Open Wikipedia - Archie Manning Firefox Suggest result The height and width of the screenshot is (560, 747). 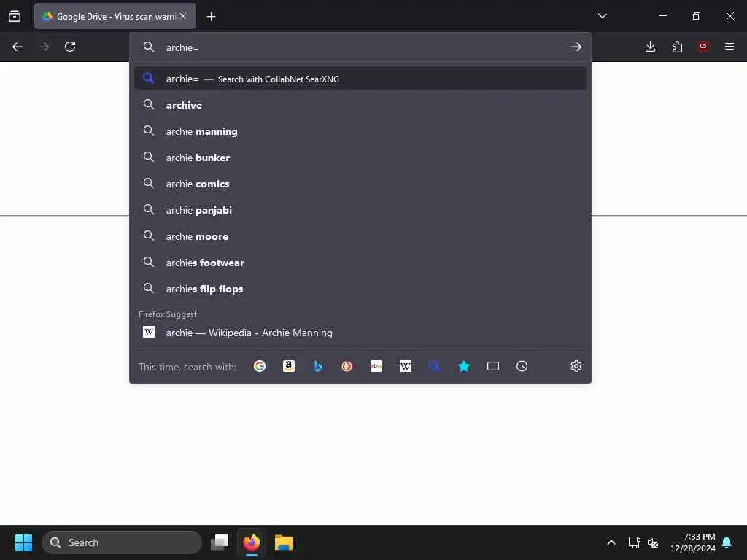[360, 332]
